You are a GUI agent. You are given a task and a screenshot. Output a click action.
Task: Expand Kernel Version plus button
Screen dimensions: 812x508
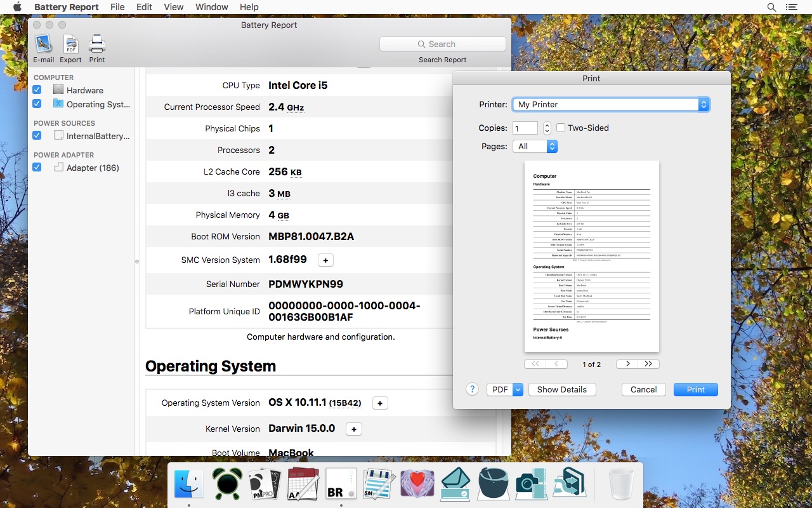pyautogui.click(x=354, y=429)
